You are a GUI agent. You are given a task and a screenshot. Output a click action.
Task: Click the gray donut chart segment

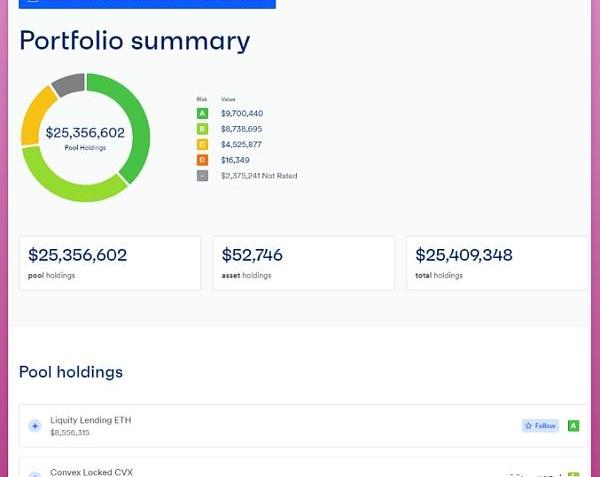click(x=68, y=85)
